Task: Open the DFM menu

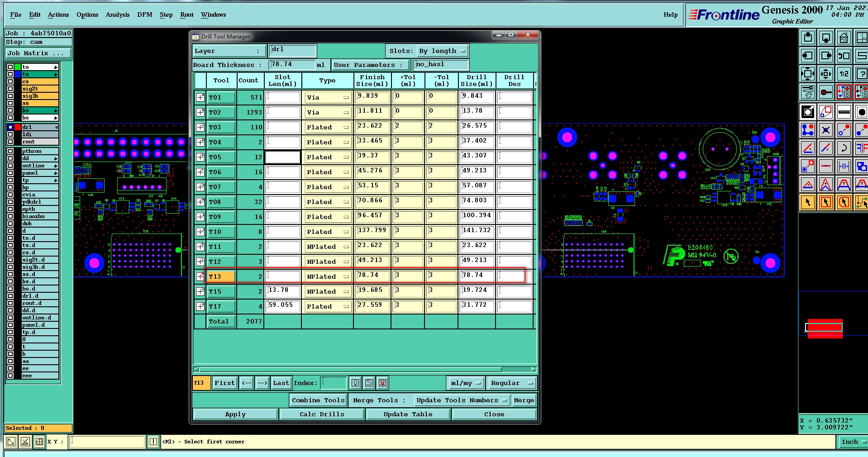Action: tap(145, 14)
